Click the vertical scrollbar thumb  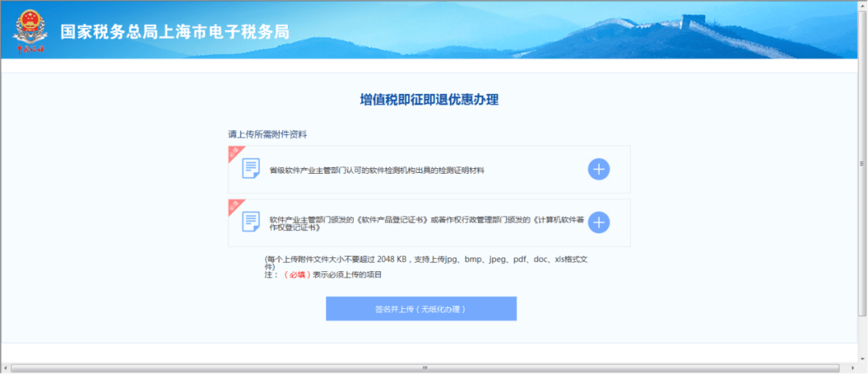click(862, 163)
